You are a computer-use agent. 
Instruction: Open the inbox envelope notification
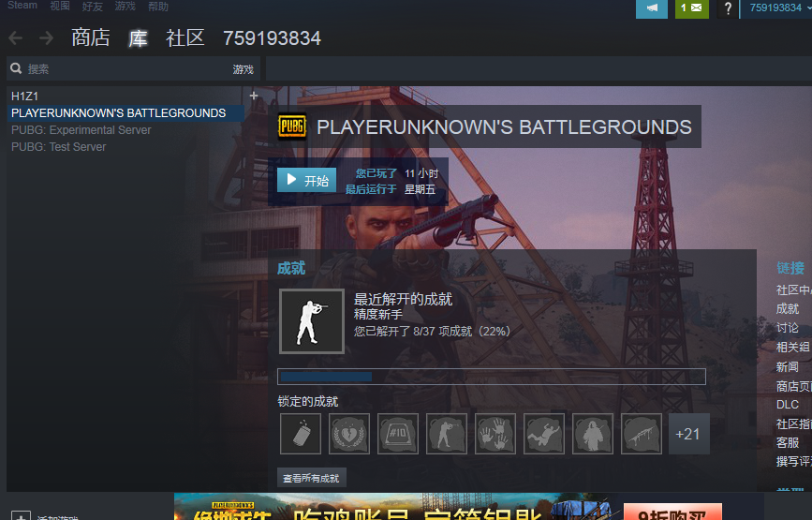coord(692,8)
